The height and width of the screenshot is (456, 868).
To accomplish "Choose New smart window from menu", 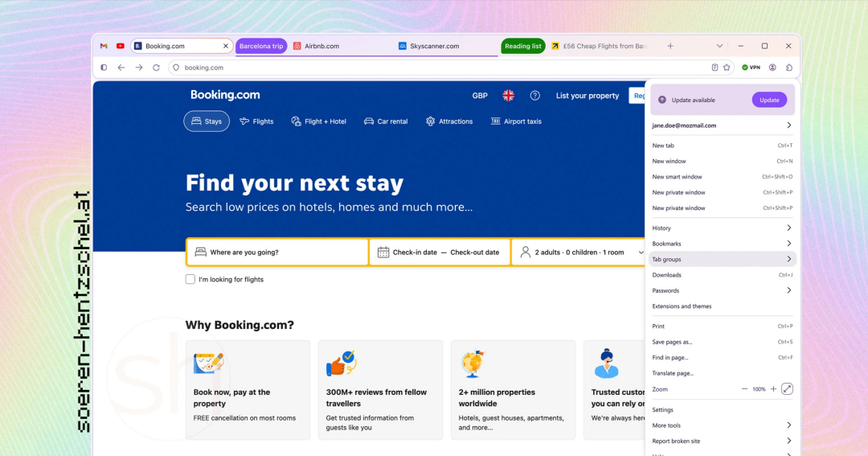I will tap(722, 177).
